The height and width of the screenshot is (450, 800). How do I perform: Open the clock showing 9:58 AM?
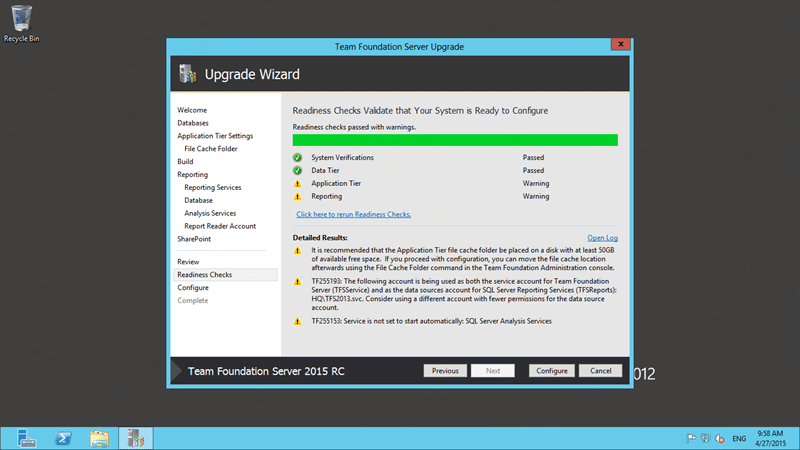(x=770, y=438)
